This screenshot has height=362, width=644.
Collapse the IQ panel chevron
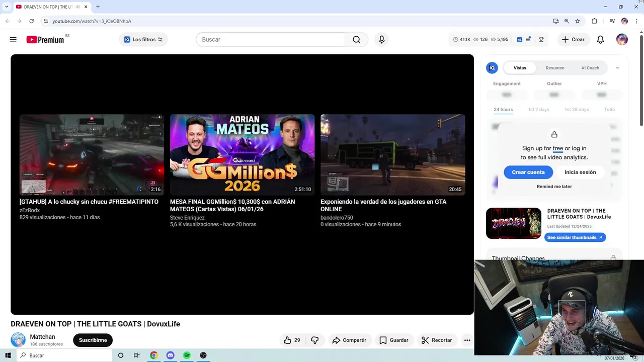[x=617, y=68]
